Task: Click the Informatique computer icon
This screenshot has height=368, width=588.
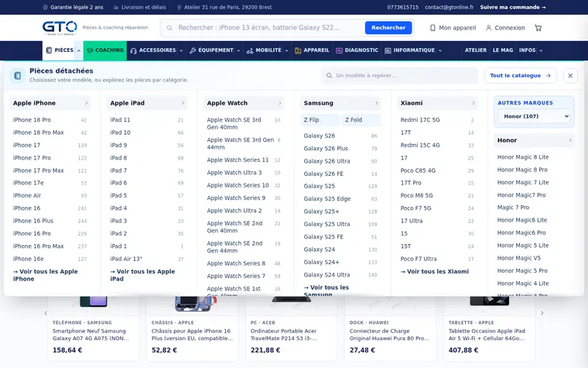Action: coord(388,50)
